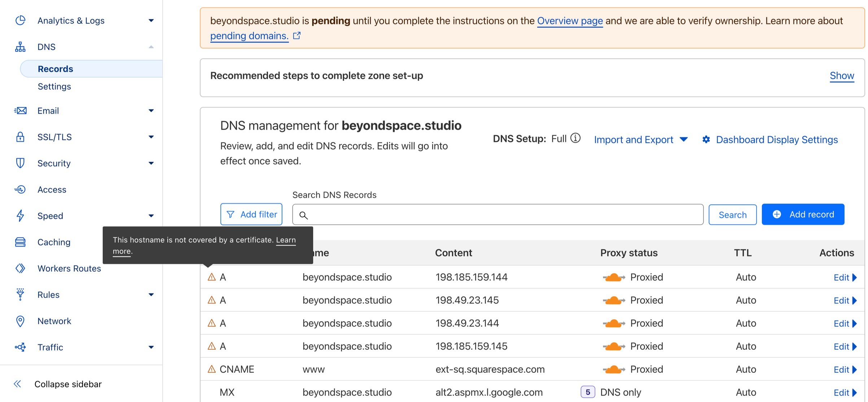Expand the Email sidebar section
The width and height of the screenshot is (868, 402).
coord(151,111)
